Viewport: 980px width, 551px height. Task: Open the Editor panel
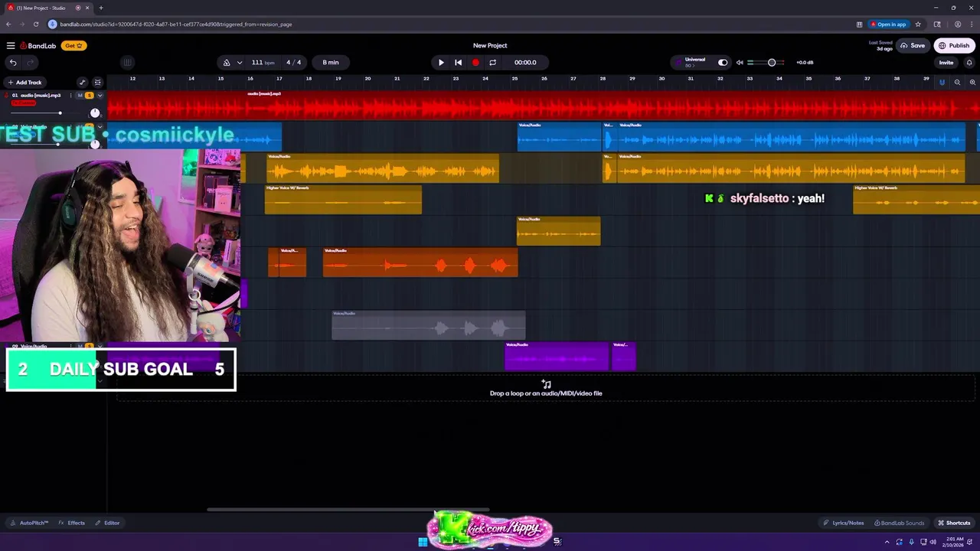click(107, 523)
